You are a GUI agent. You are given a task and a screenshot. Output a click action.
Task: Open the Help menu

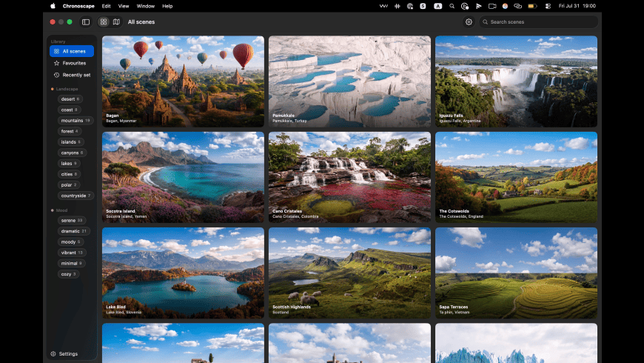(x=167, y=6)
